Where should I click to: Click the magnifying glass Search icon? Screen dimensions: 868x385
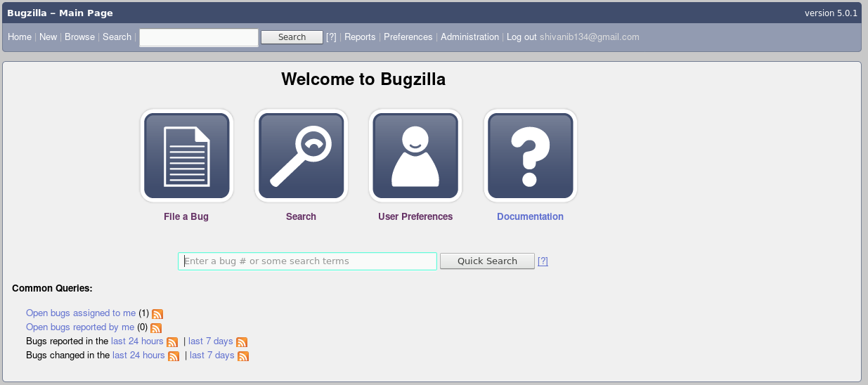(x=301, y=155)
